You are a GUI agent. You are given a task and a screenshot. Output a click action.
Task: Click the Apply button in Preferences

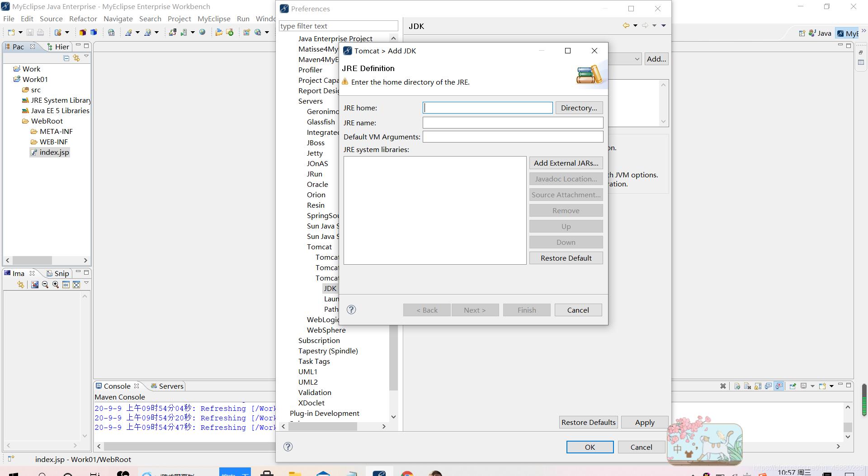click(x=645, y=422)
